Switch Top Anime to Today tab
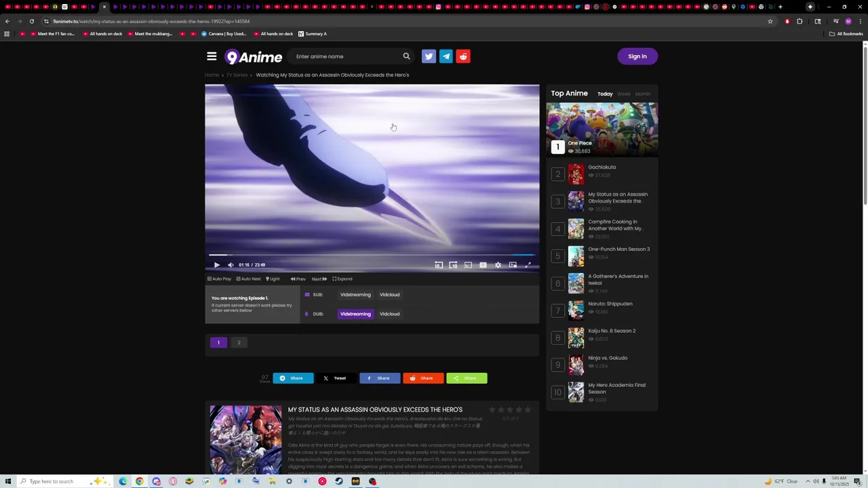Viewport: 868px width, 488px height. pyautogui.click(x=605, y=94)
